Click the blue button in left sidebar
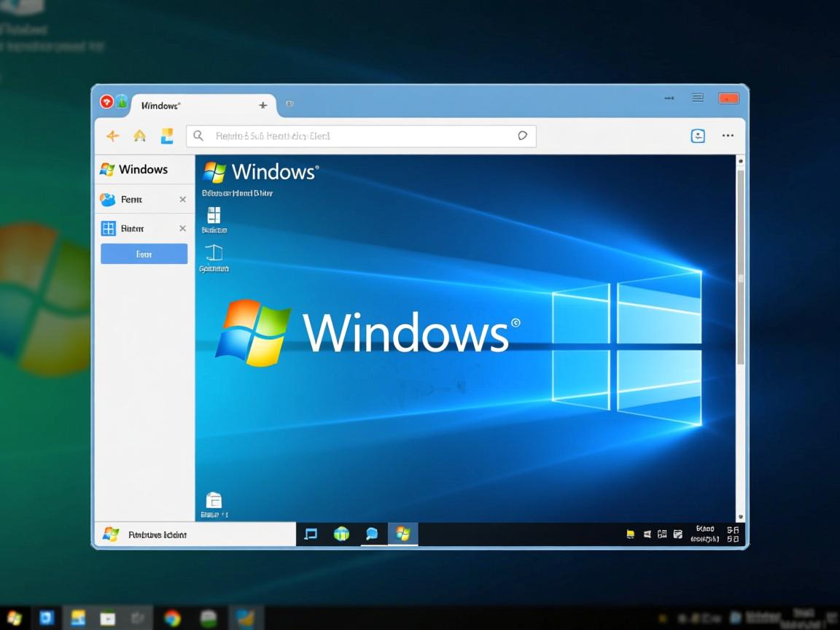This screenshot has width=840, height=630. [x=144, y=254]
